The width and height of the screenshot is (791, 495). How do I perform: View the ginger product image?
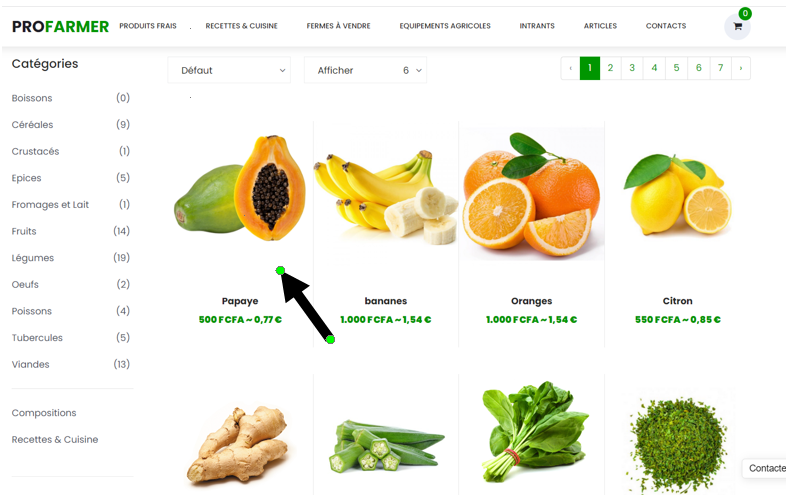pos(238,444)
